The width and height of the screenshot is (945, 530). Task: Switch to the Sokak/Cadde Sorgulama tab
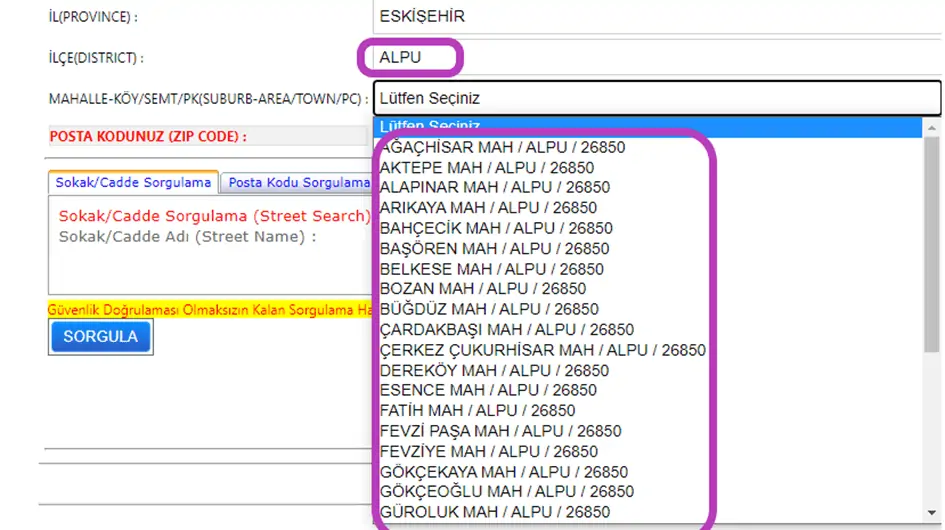(x=133, y=183)
